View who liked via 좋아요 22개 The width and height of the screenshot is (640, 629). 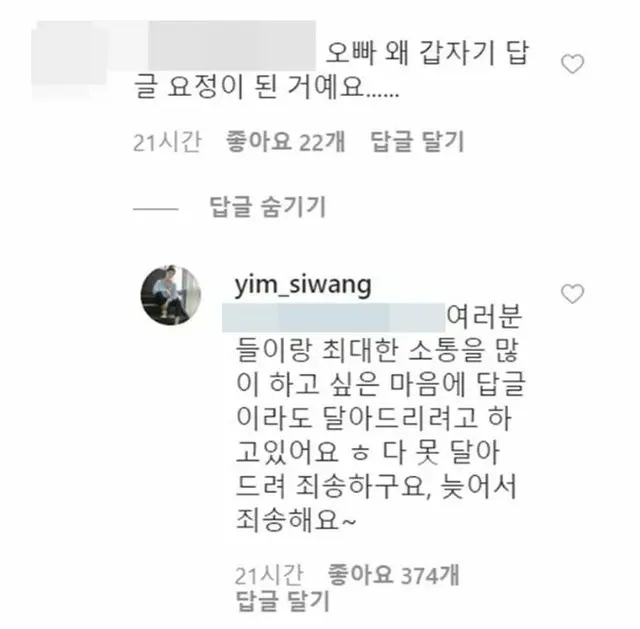click(285, 142)
